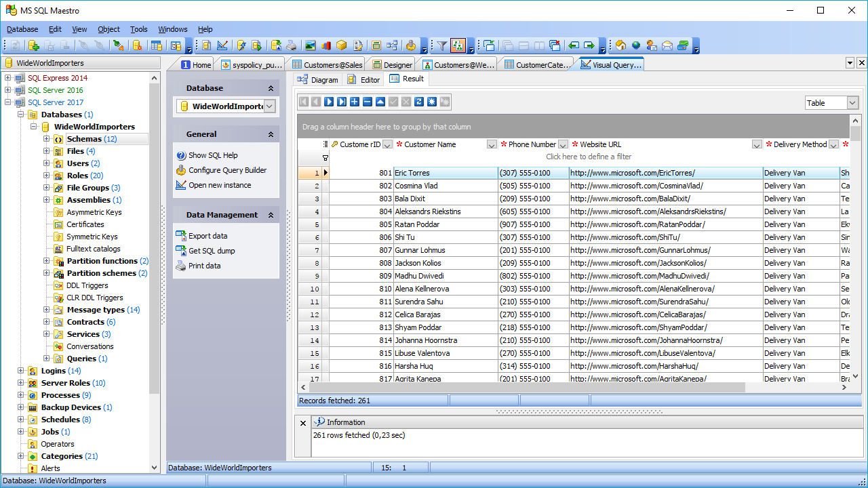The image size is (868, 488).
Task: Click the green back arrow toolbar icon
Action: coord(574,45)
